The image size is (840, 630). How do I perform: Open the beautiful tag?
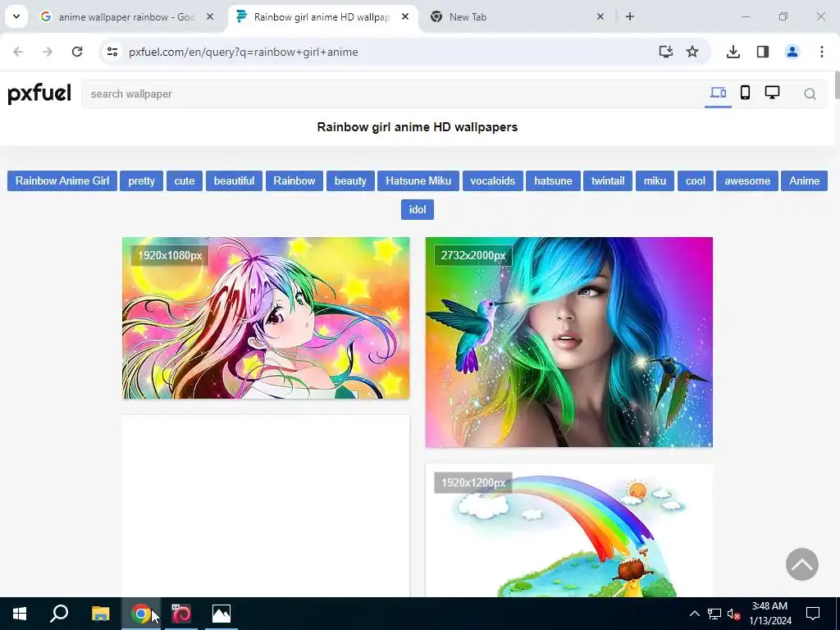click(234, 180)
